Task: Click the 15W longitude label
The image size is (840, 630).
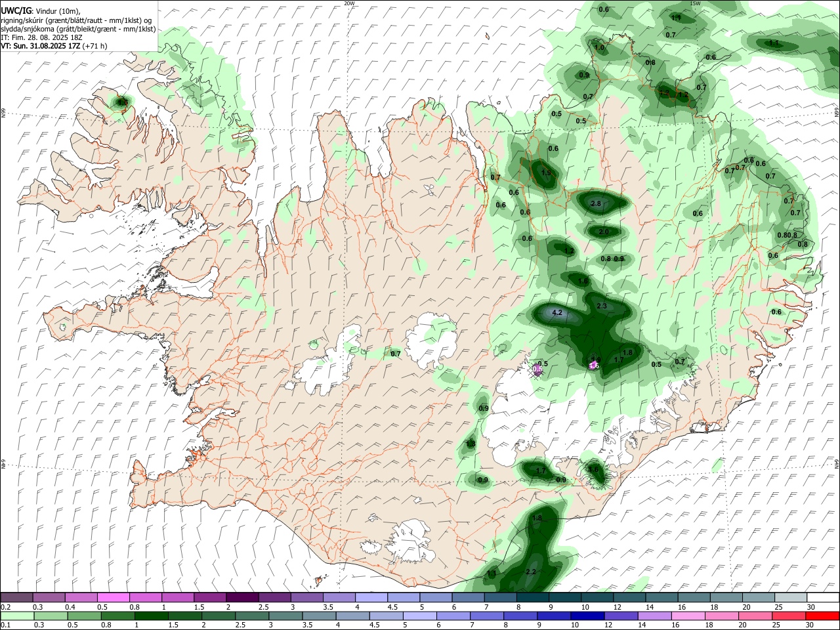Action: point(695,3)
